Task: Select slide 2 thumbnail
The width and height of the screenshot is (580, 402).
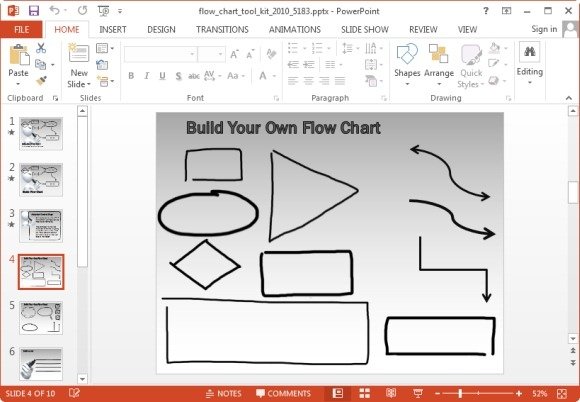Action: tap(41, 180)
